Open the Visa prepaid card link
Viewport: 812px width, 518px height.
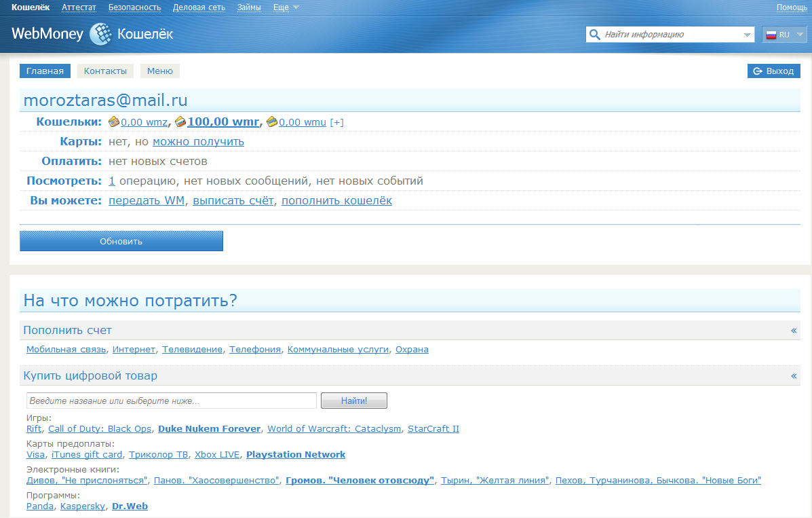(36, 455)
